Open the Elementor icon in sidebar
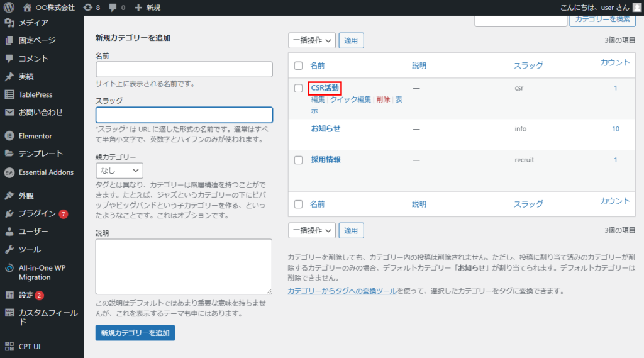Viewport: 644px width, 358px height. 9,136
